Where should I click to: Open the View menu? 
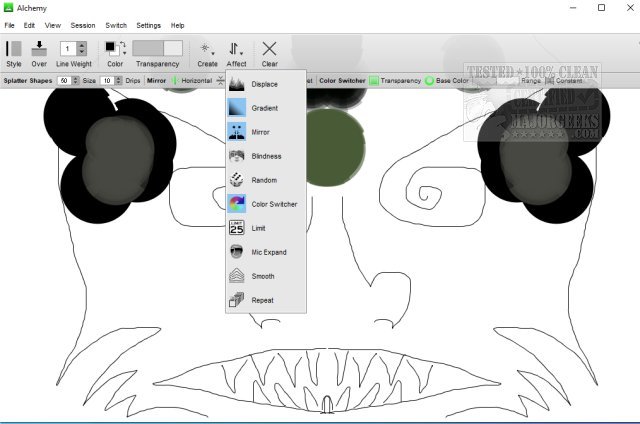point(53,25)
